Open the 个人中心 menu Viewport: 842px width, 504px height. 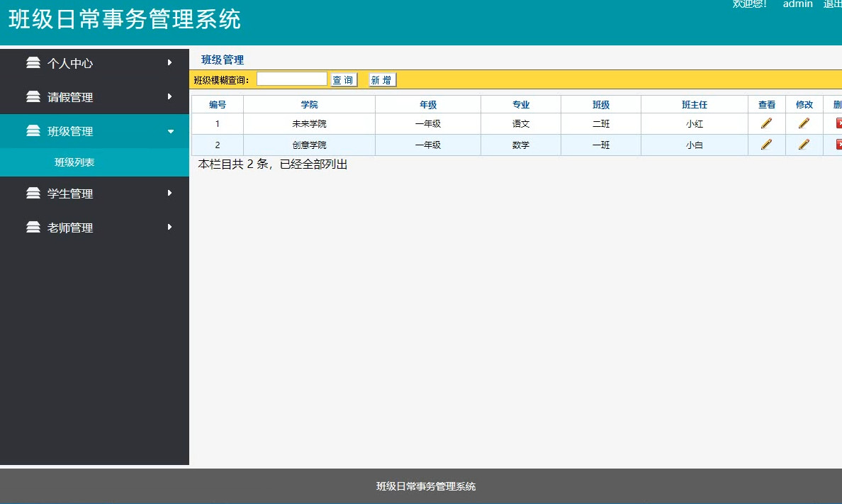click(94, 63)
